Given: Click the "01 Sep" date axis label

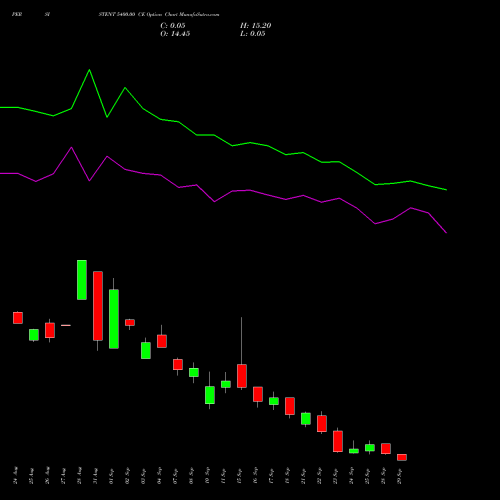Looking at the screenshot, I should click(x=111, y=476).
